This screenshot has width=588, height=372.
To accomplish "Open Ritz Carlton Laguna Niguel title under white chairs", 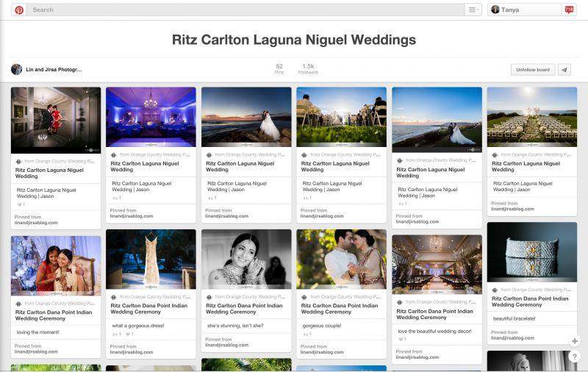I will click(526, 166).
